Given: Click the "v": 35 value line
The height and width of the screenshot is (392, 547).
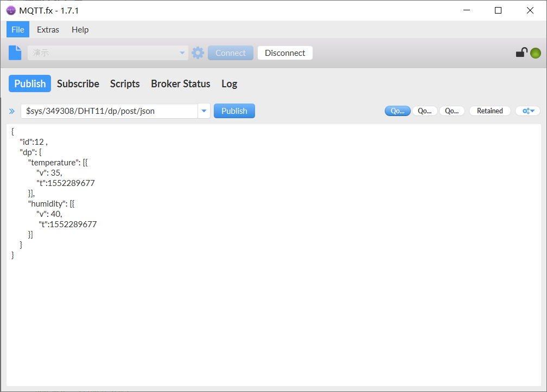Looking at the screenshot, I should tap(49, 173).
